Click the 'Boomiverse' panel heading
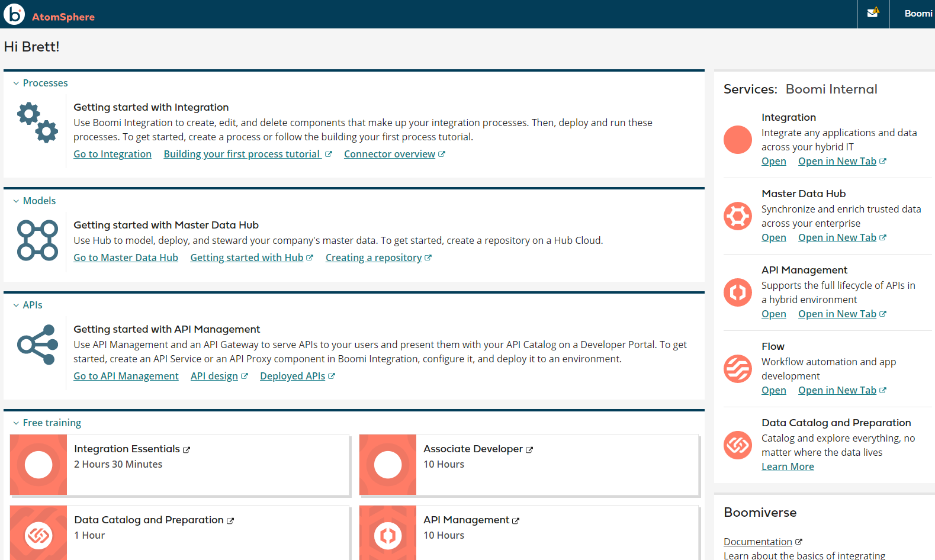Screen dimensions: 935x560 pyautogui.click(x=760, y=513)
